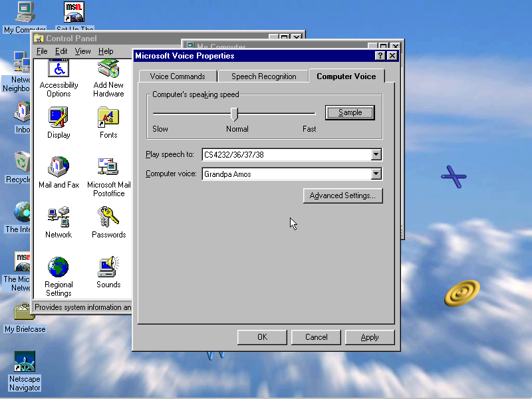Viewport: 532px width, 399px height.
Task: Switch to the Speech Recognition tab
Action: coord(263,76)
